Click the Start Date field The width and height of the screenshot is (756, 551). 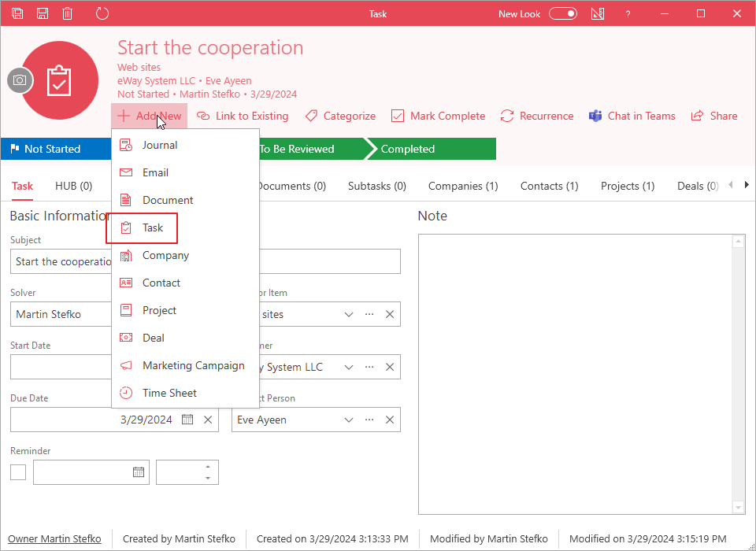pos(61,368)
